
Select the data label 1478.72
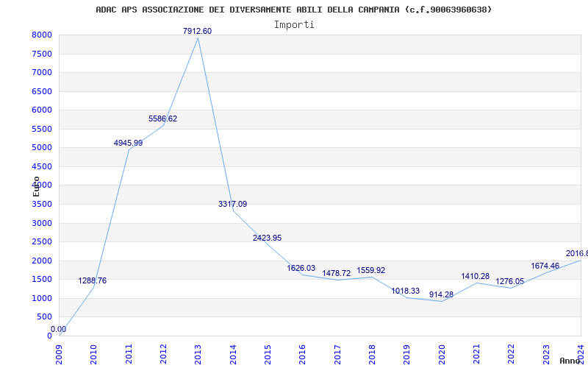pyautogui.click(x=337, y=273)
